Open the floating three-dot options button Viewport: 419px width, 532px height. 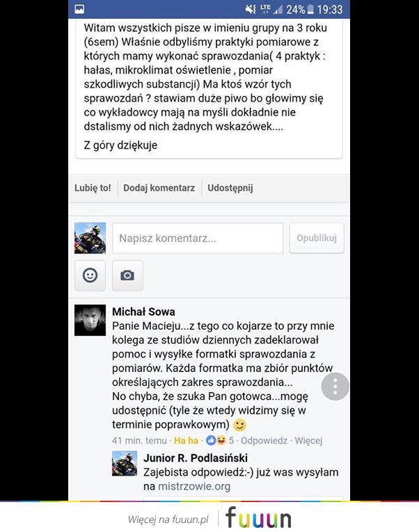[335, 387]
